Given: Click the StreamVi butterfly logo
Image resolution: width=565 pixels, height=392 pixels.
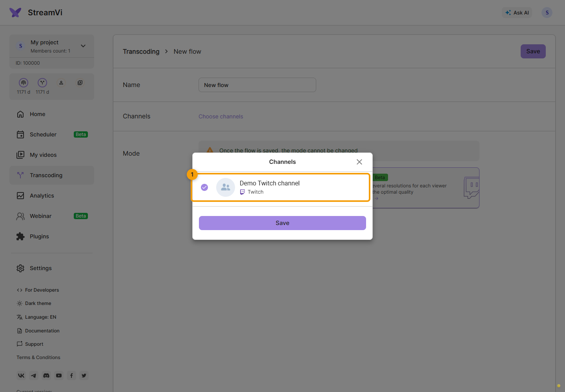Looking at the screenshot, I should [x=15, y=13].
